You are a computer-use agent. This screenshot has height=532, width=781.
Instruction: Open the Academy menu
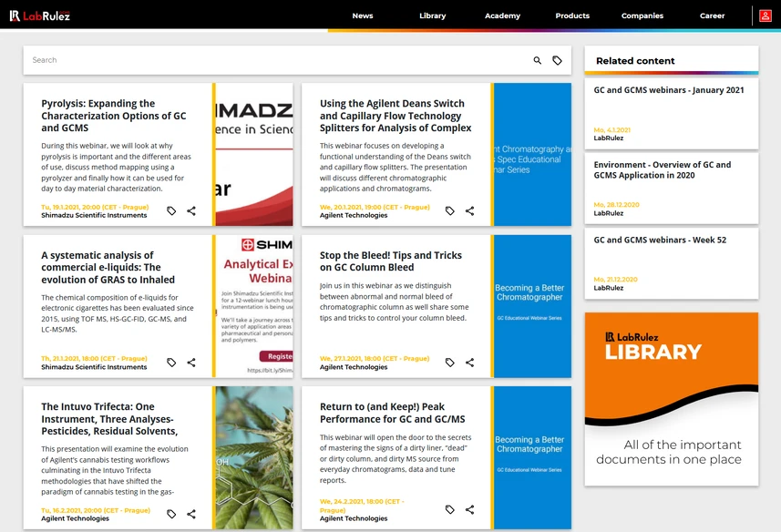[502, 15]
